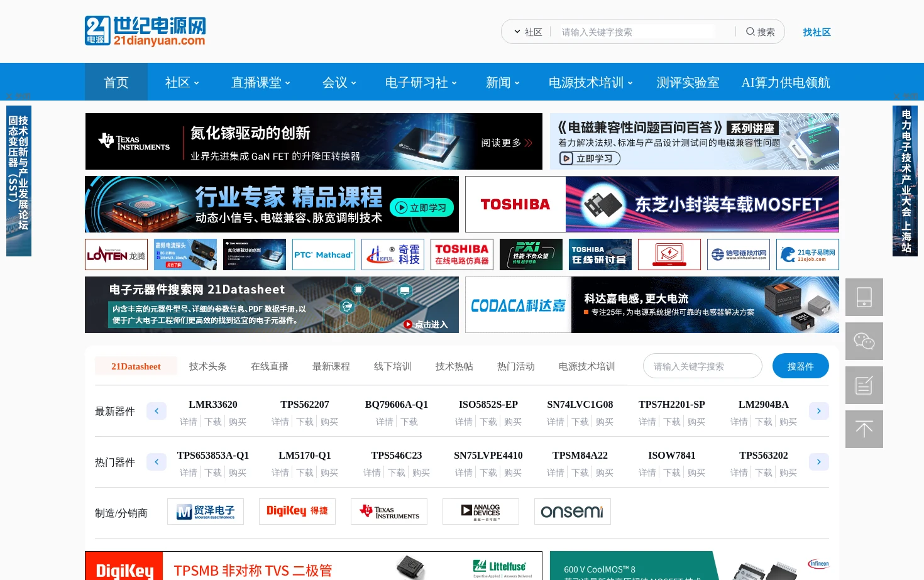Click 购买 under ISO5852S-EP
924x580 pixels.
point(513,422)
